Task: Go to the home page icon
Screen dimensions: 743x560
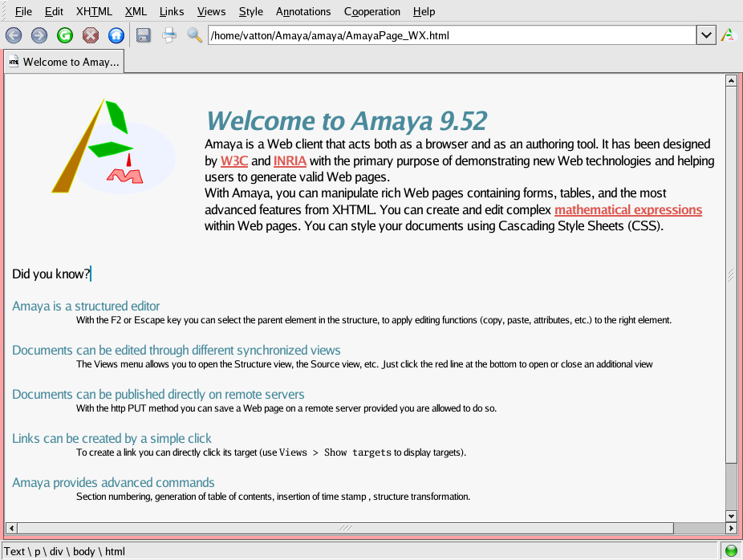Action: (116, 35)
